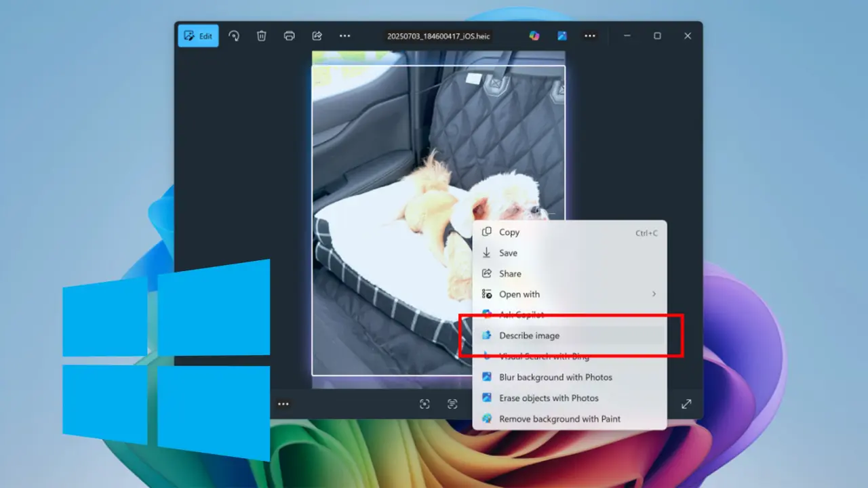Viewport: 868px width, 488px height.
Task: Click the Designer icon beside Copilot
Action: [x=562, y=36]
